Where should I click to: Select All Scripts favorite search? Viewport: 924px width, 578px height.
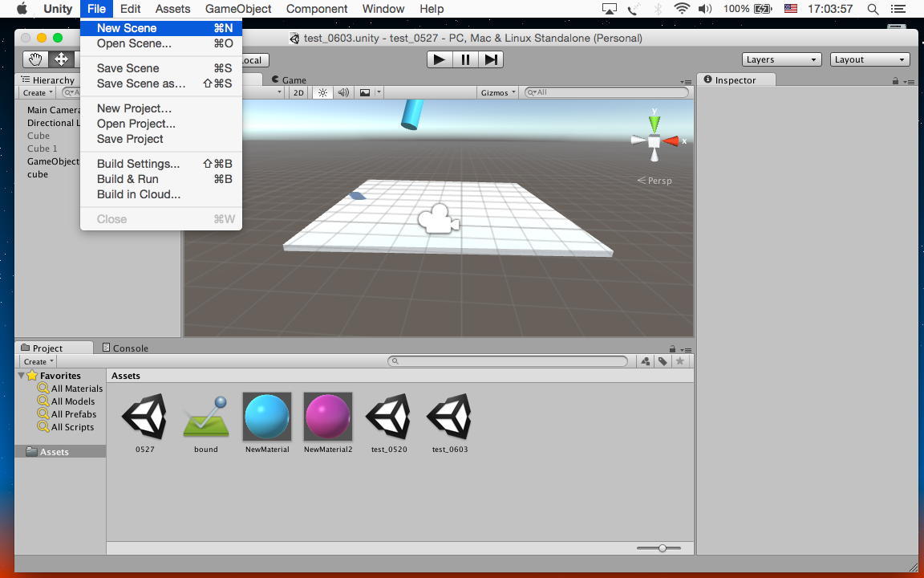tap(66, 427)
